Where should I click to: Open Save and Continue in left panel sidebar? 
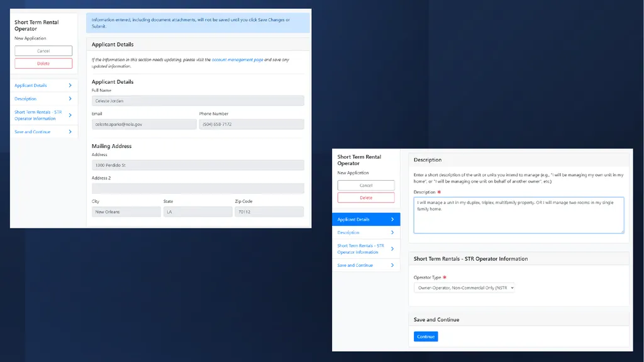coord(43,132)
